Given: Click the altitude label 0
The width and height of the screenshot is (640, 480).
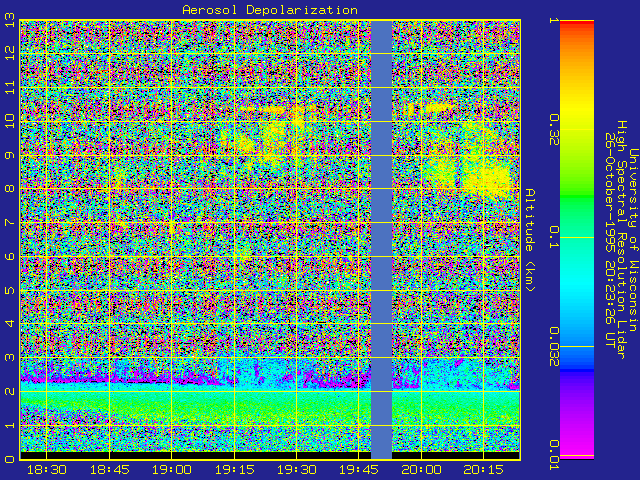Looking at the screenshot, I should click(x=10, y=459).
